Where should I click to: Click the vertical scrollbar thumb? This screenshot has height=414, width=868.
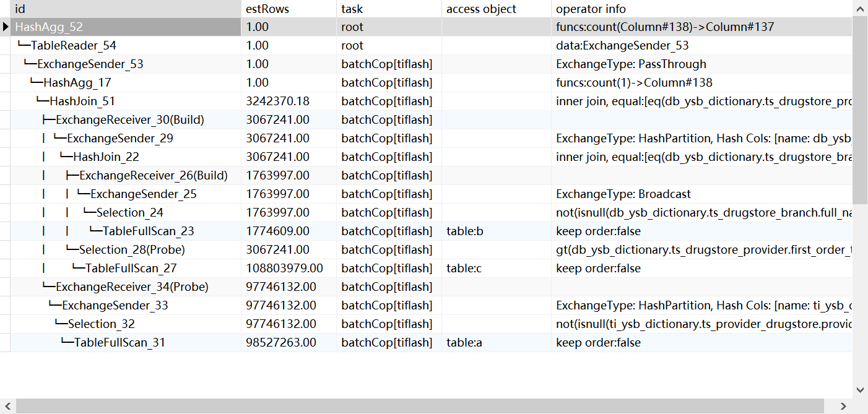pyautogui.click(x=860, y=111)
